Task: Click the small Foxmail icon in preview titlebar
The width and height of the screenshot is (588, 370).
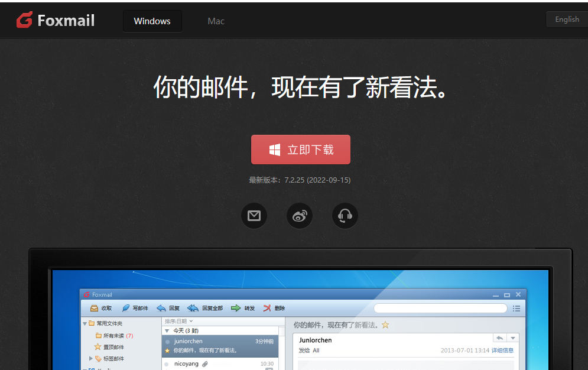Action: click(87, 295)
